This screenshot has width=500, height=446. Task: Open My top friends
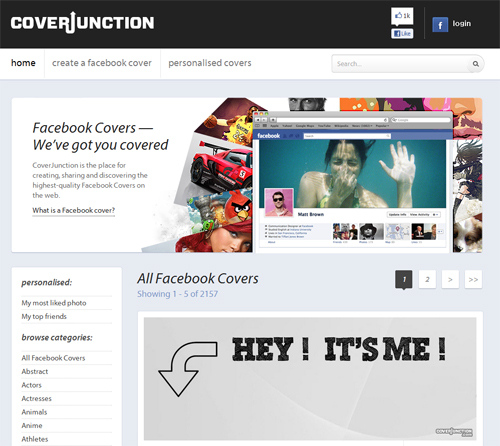click(44, 316)
